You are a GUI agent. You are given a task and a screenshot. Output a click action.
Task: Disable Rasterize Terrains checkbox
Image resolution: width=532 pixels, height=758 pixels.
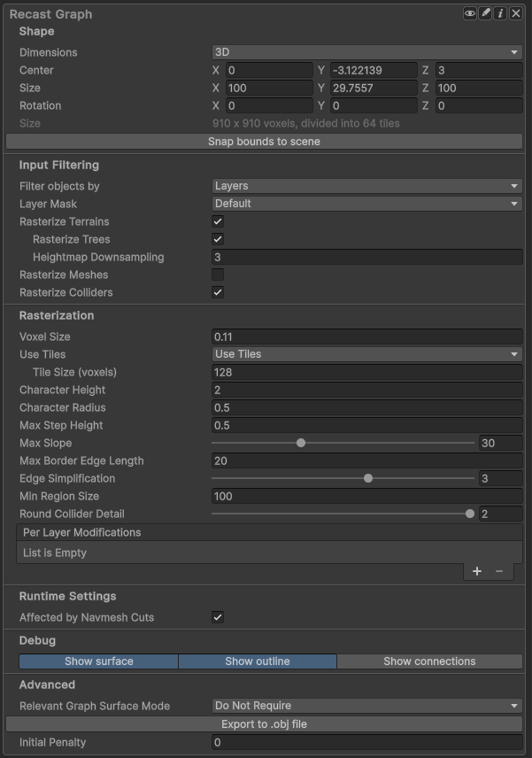[x=218, y=221]
